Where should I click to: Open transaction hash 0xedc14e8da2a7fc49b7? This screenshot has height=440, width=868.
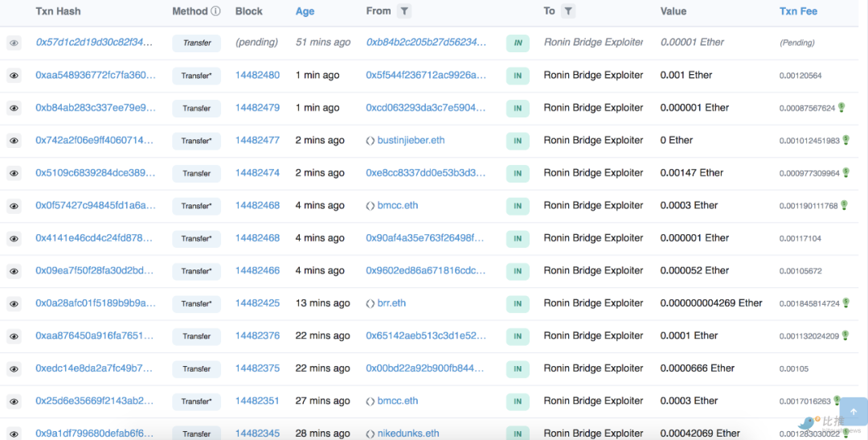(x=93, y=368)
